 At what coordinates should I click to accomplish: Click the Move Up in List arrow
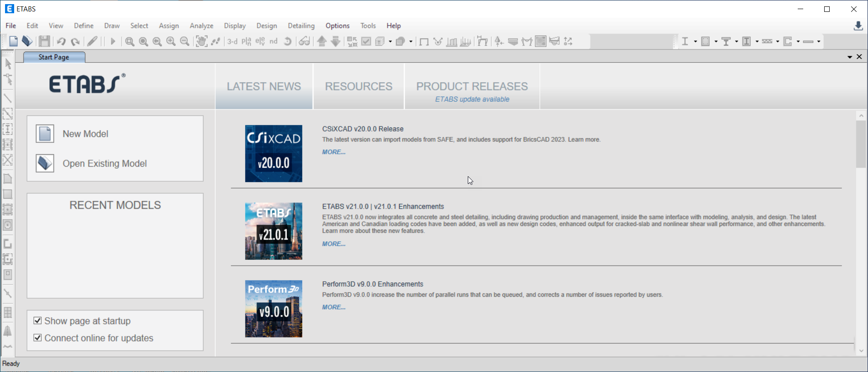322,42
